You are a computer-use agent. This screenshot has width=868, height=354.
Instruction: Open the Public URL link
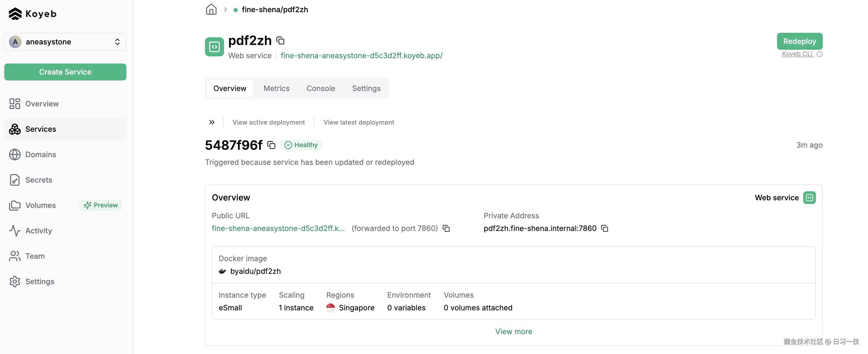click(278, 228)
